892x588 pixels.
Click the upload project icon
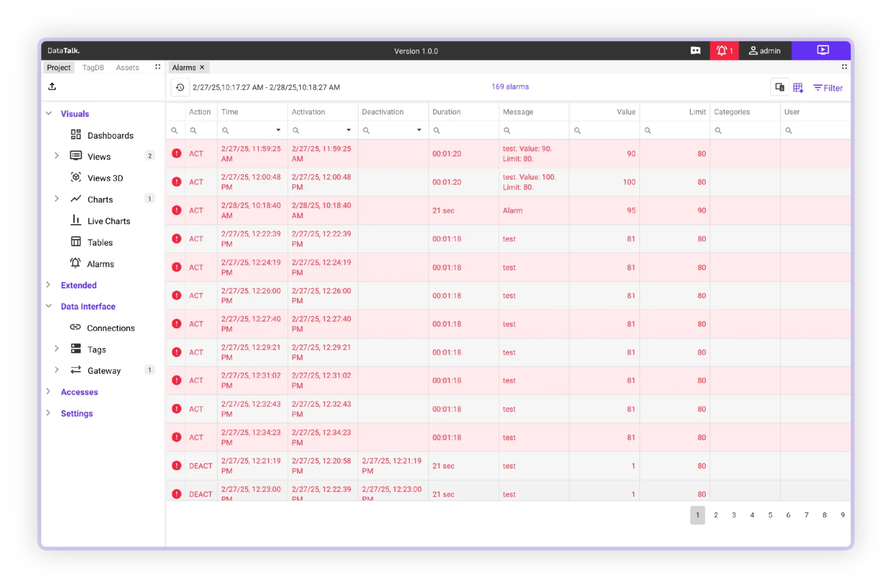click(x=52, y=86)
